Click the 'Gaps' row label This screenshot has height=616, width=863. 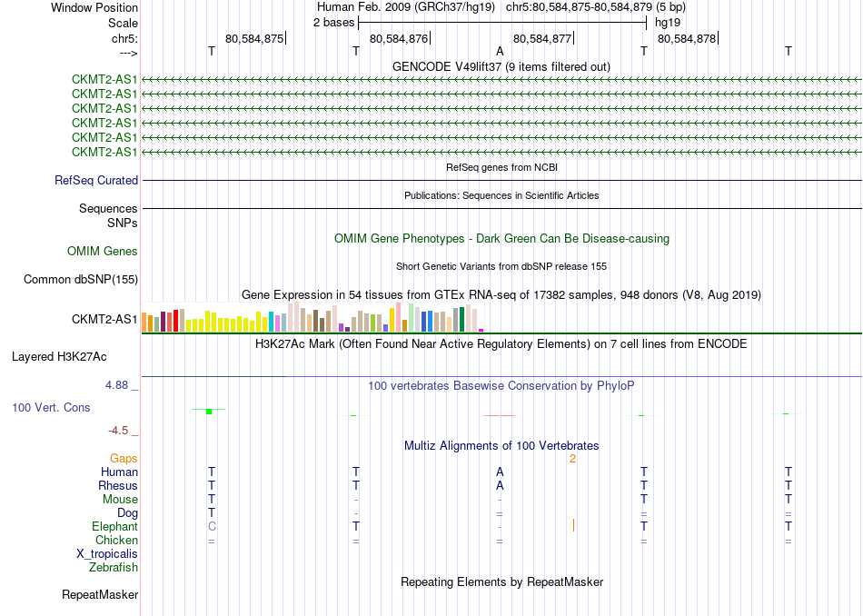coord(124,458)
